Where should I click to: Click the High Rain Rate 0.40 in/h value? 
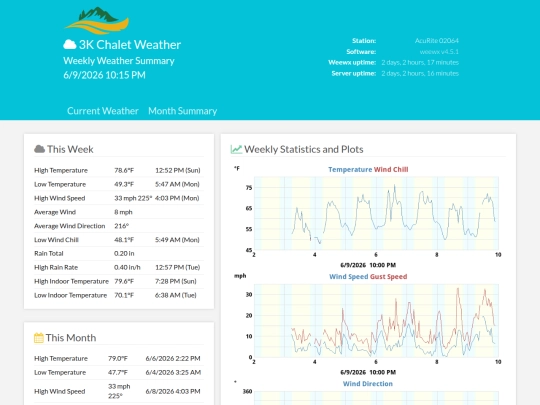[x=127, y=267]
